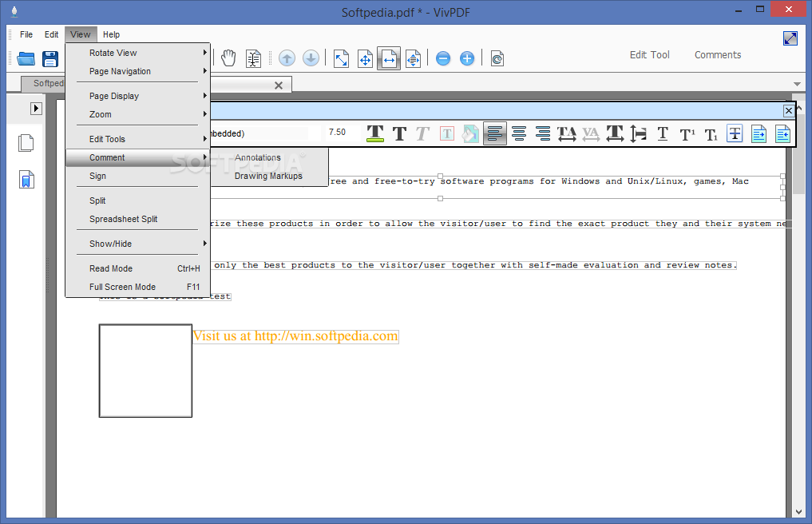Image resolution: width=812 pixels, height=524 pixels.
Task: Click the Comments button
Action: 718,55
